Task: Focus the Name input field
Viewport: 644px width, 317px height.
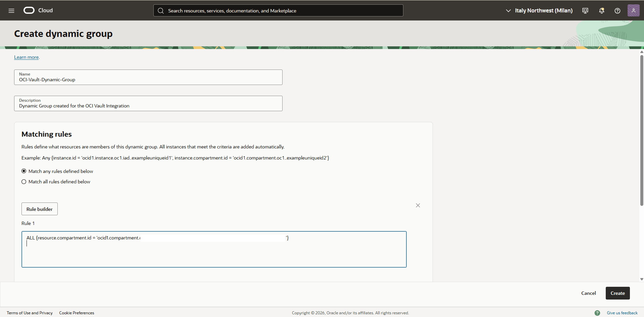Action: click(x=148, y=77)
